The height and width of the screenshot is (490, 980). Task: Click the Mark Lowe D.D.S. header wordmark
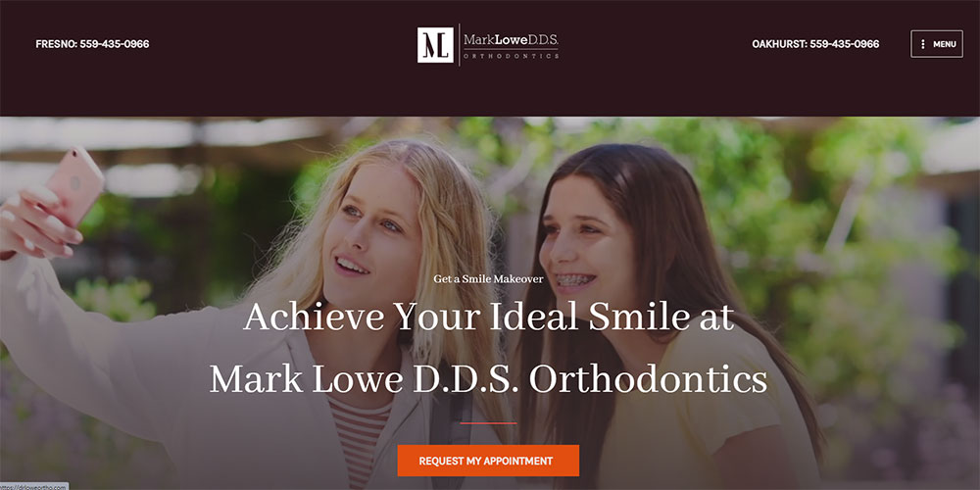click(x=511, y=40)
